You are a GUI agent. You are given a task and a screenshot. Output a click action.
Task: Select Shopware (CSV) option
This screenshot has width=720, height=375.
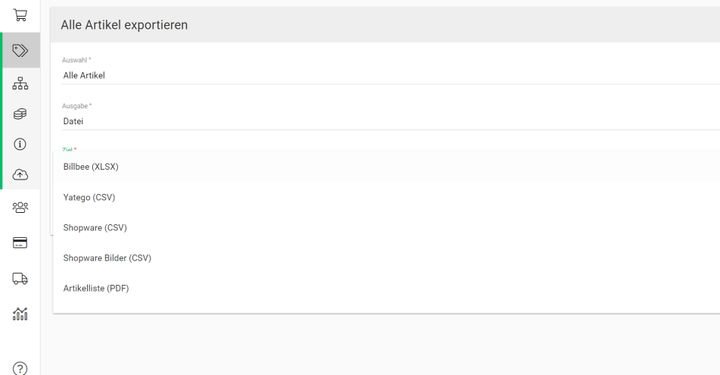click(x=387, y=228)
